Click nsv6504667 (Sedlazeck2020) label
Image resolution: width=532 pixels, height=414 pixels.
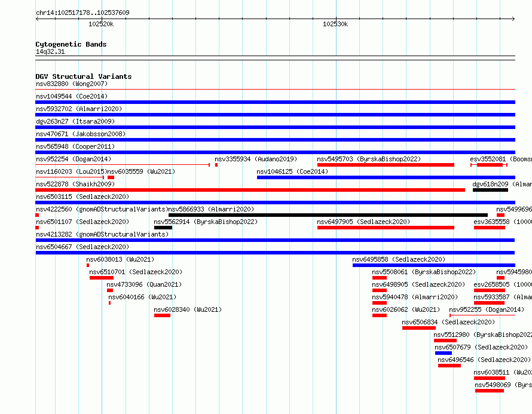[82, 247]
